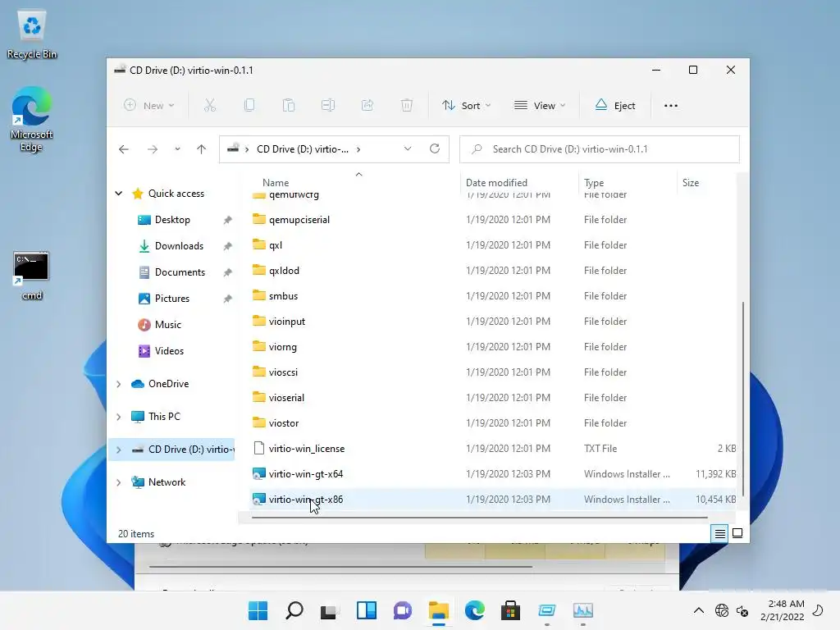
Task: Click the Refresh icon beside address bar
Action: 435,149
